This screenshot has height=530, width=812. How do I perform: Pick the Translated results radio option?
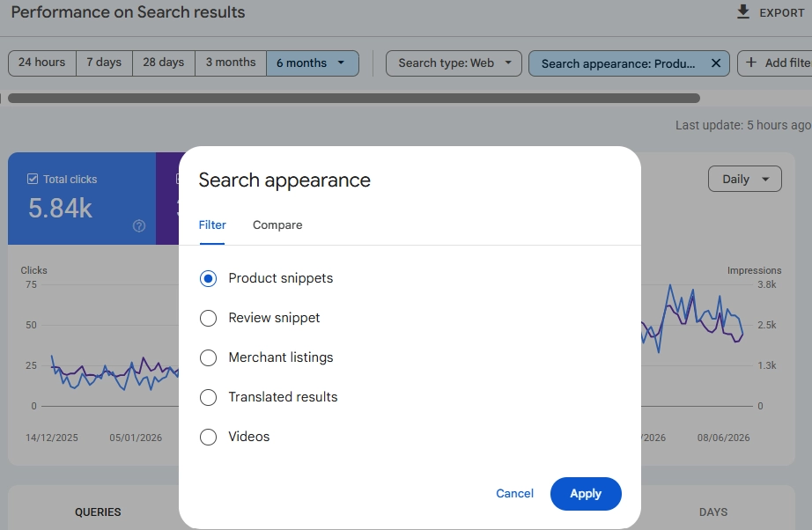pyautogui.click(x=208, y=397)
